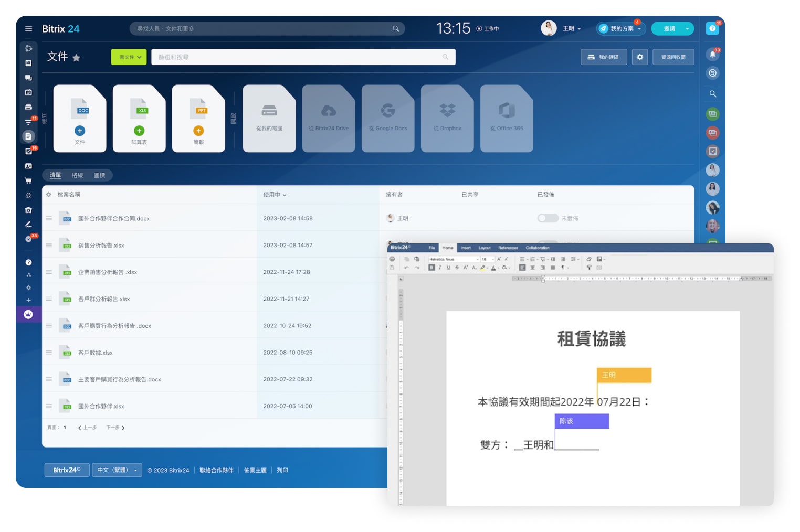Click Italic in the document editor toolbar

pyautogui.click(x=440, y=268)
